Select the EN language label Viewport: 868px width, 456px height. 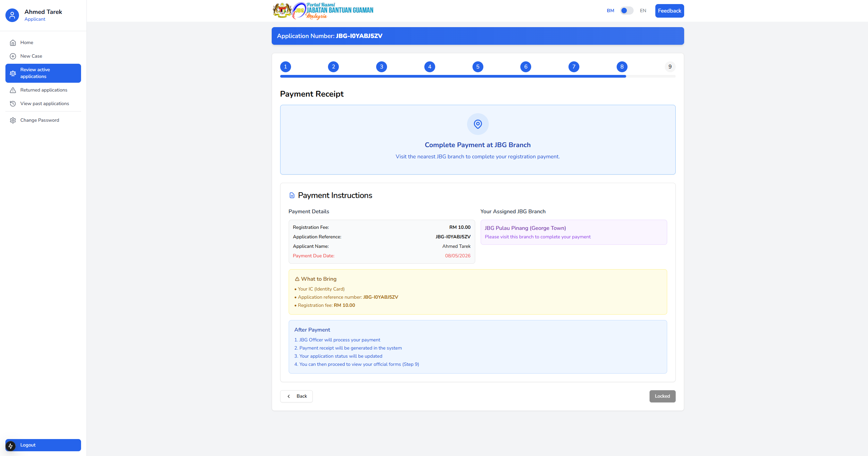[x=643, y=11]
